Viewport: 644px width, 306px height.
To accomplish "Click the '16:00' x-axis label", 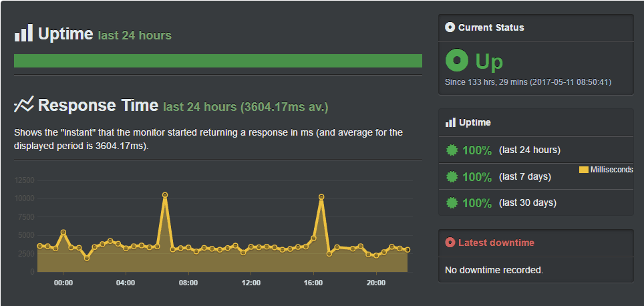I will 313,283.
